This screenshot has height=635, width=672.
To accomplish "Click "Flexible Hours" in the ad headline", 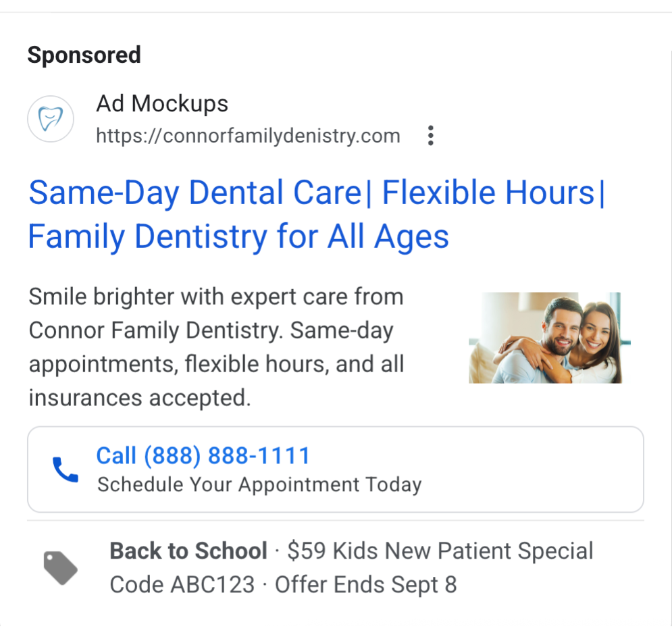I will point(488,193).
